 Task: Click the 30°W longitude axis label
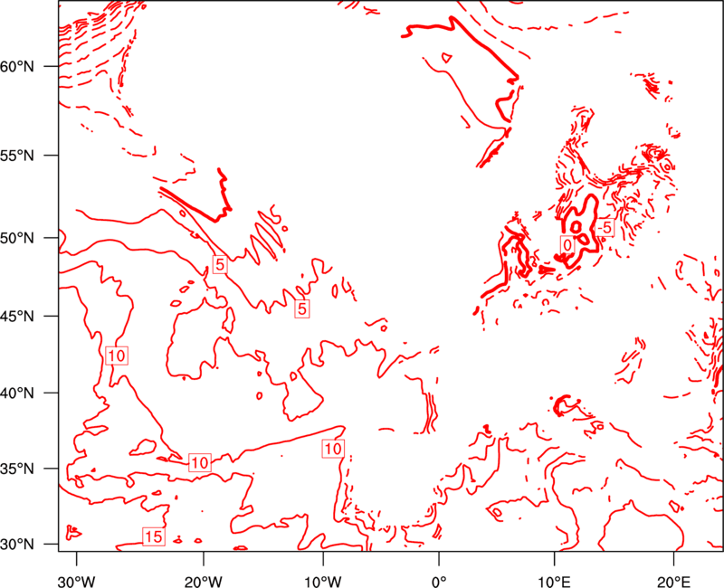pos(77,582)
